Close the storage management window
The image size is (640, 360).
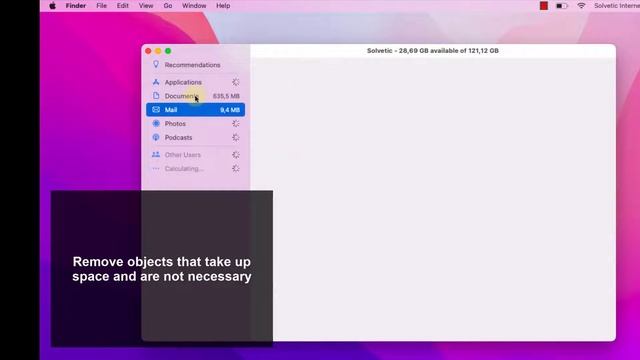coord(148,51)
